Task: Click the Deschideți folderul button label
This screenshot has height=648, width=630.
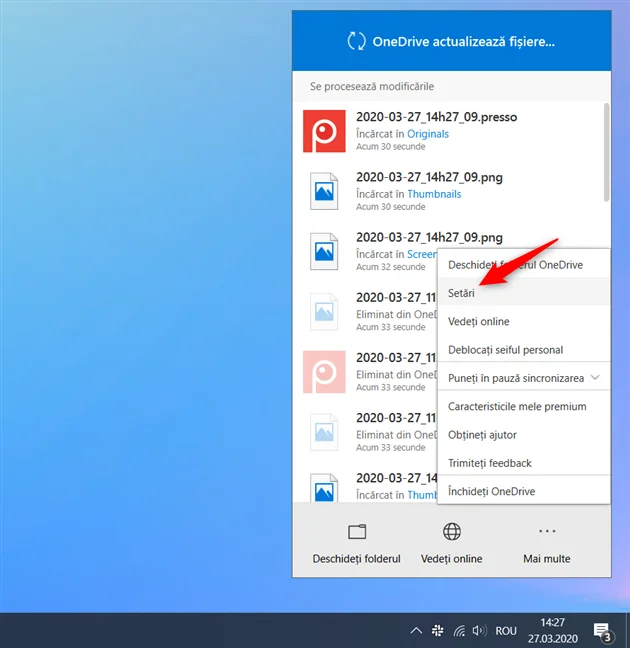Action: [356, 559]
